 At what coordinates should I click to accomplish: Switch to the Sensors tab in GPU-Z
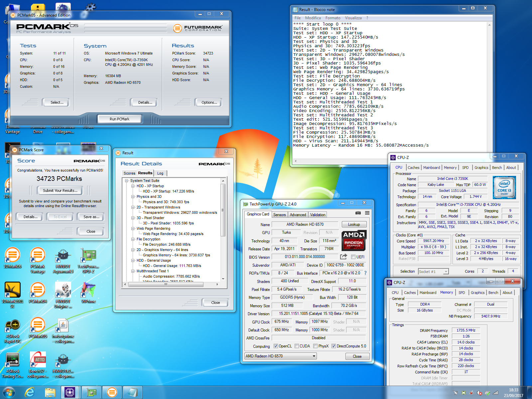[x=279, y=215]
